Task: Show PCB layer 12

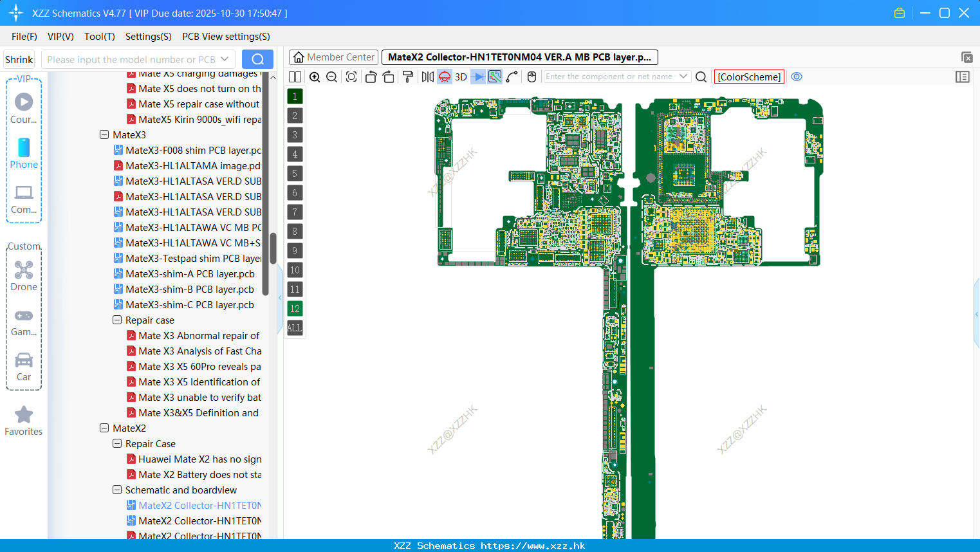Action: (295, 309)
